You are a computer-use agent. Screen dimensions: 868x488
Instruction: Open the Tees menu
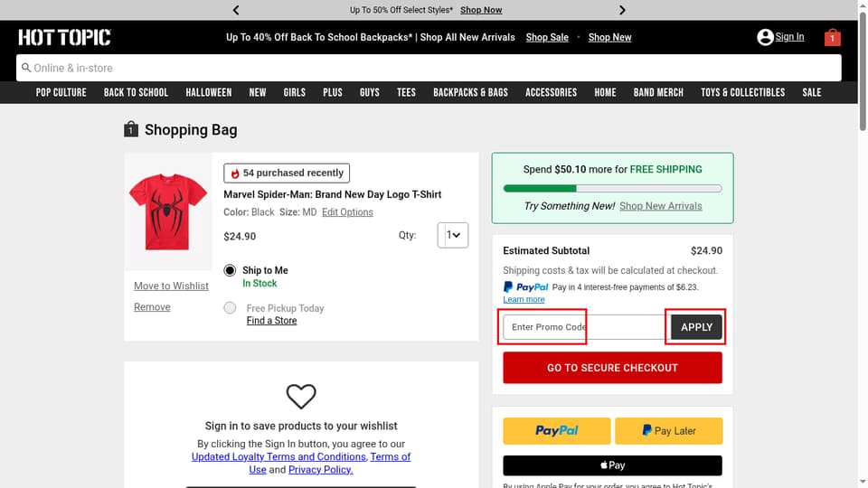(406, 92)
